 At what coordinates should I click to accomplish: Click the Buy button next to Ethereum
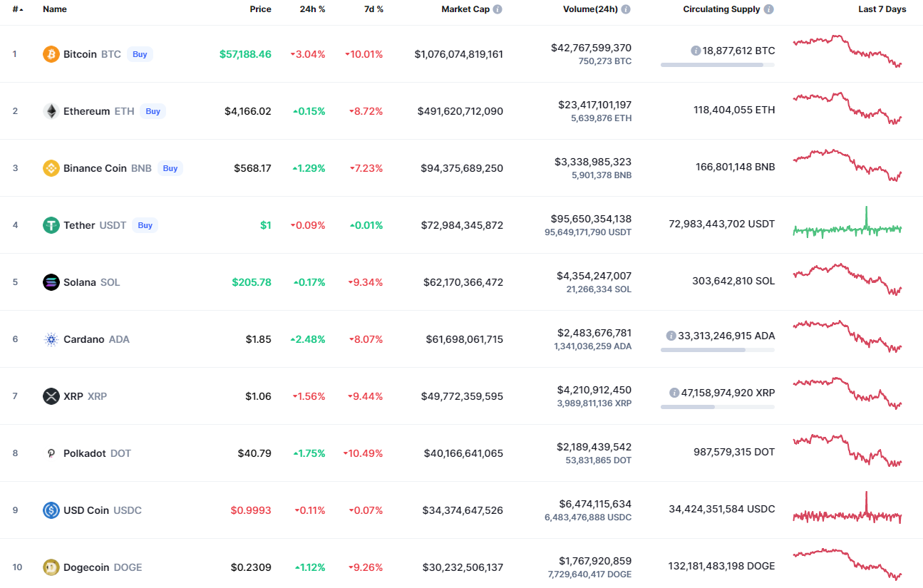pyautogui.click(x=153, y=111)
